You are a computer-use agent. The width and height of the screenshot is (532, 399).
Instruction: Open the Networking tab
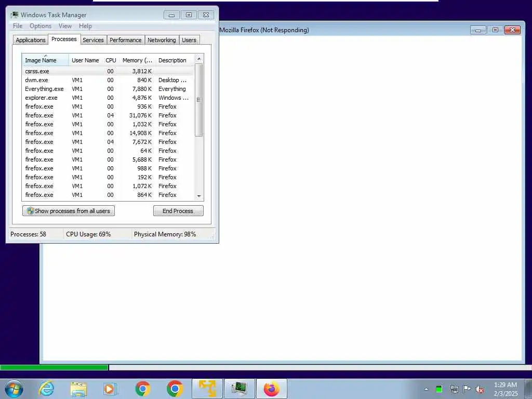[162, 39]
